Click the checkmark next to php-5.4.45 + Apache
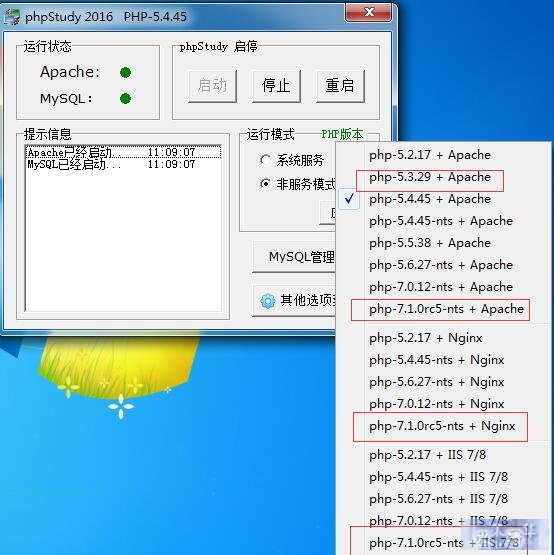The width and height of the screenshot is (554, 555). (349, 199)
